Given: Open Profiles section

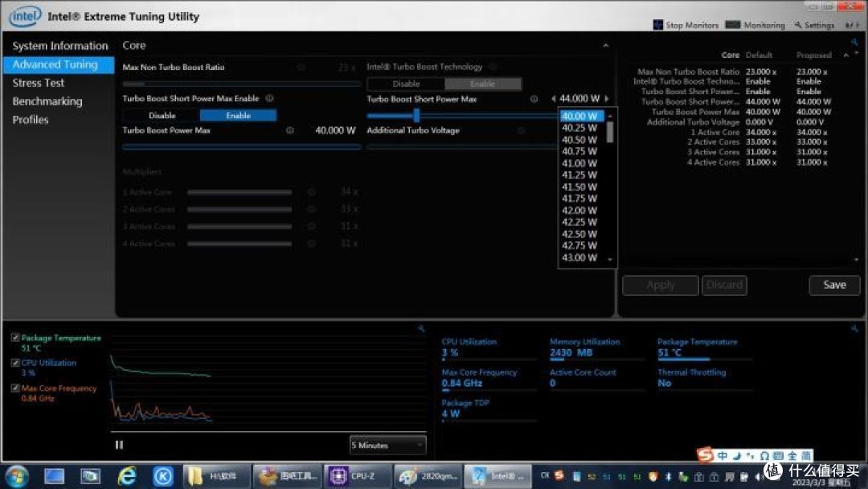Looking at the screenshot, I should click(31, 120).
